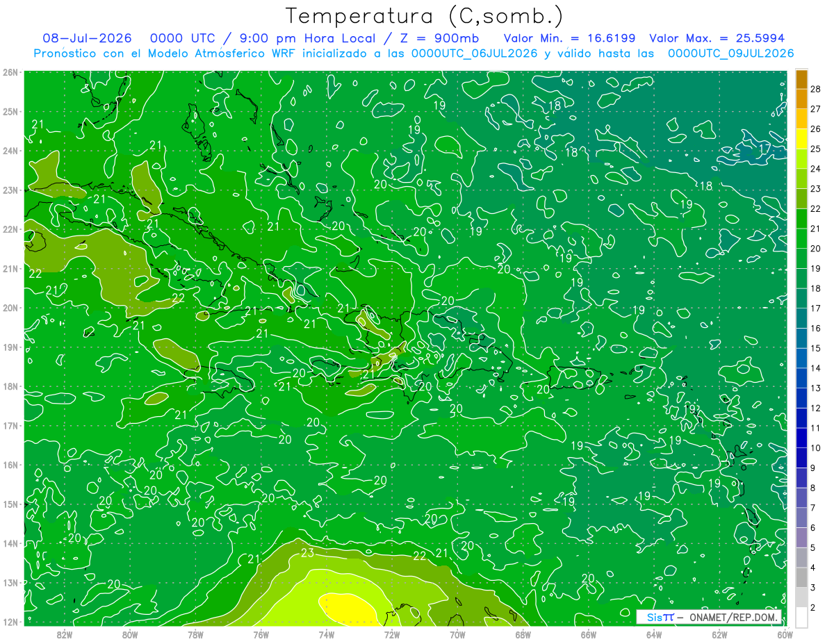Viewport: 834px width, 644px height.
Task: Click 'Valor Min. = 16.6199' in the header
Action: click(569, 38)
